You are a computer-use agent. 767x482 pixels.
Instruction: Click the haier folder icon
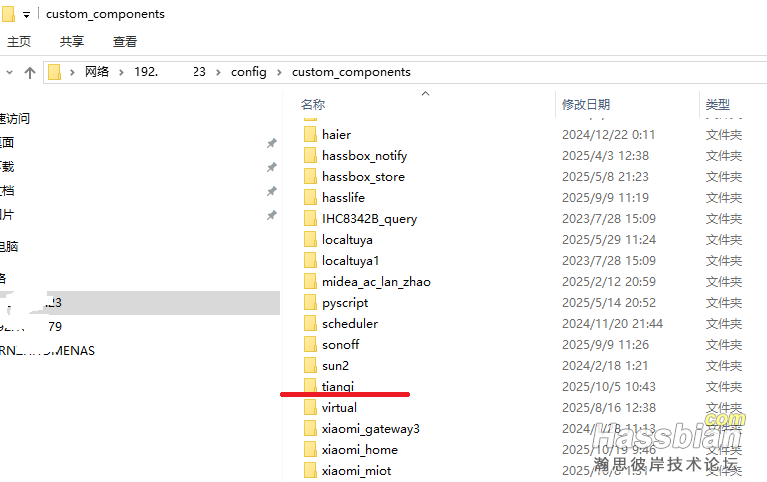pyautogui.click(x=309, y=134)
